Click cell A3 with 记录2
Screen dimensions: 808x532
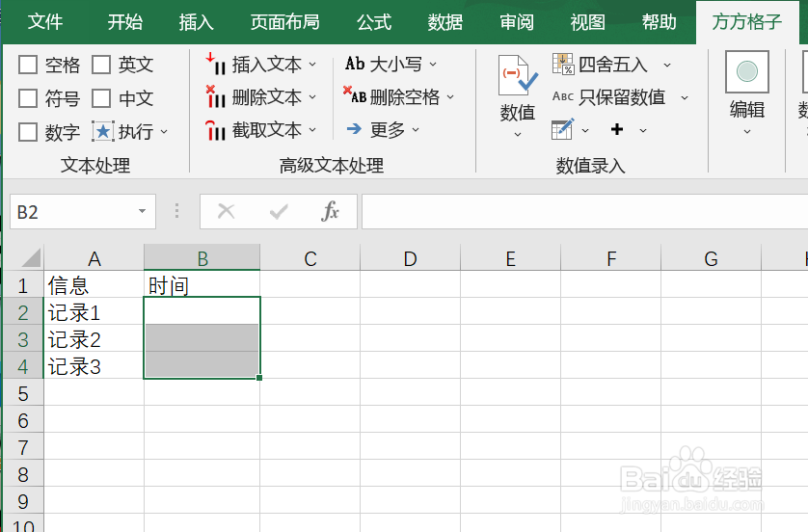tap(94, 339)
